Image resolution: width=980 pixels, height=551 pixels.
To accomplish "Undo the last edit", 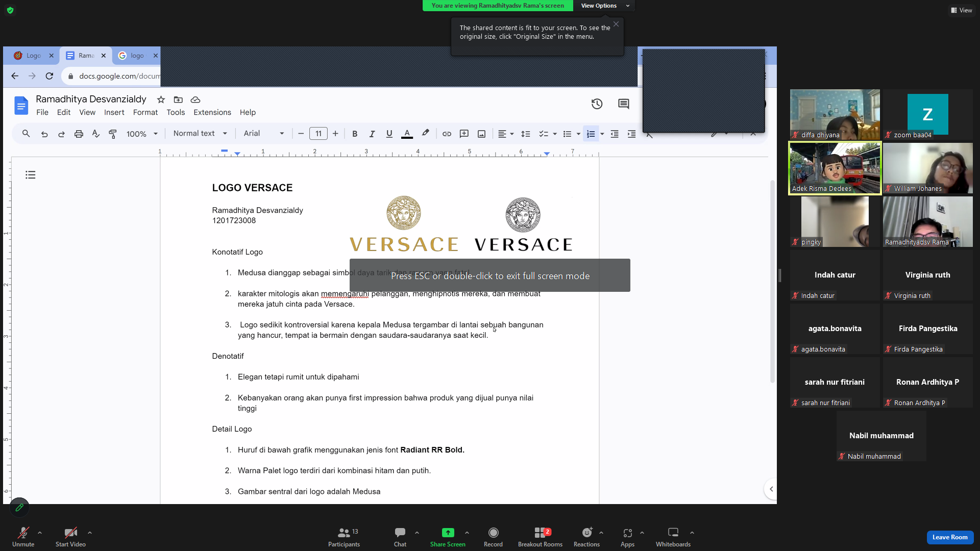I will [x=44, y=134].
